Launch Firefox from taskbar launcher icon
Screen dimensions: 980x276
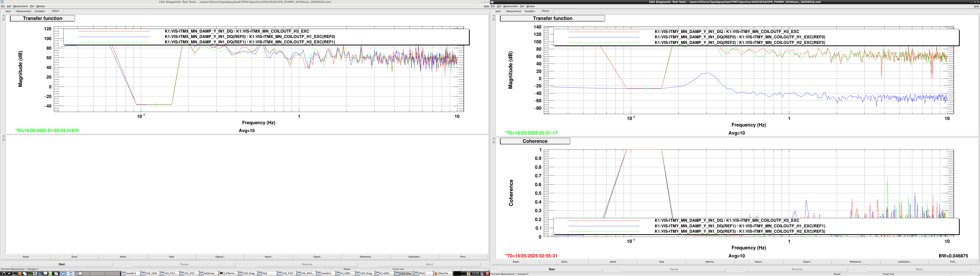pyautogui.click(x=19, y=273)
